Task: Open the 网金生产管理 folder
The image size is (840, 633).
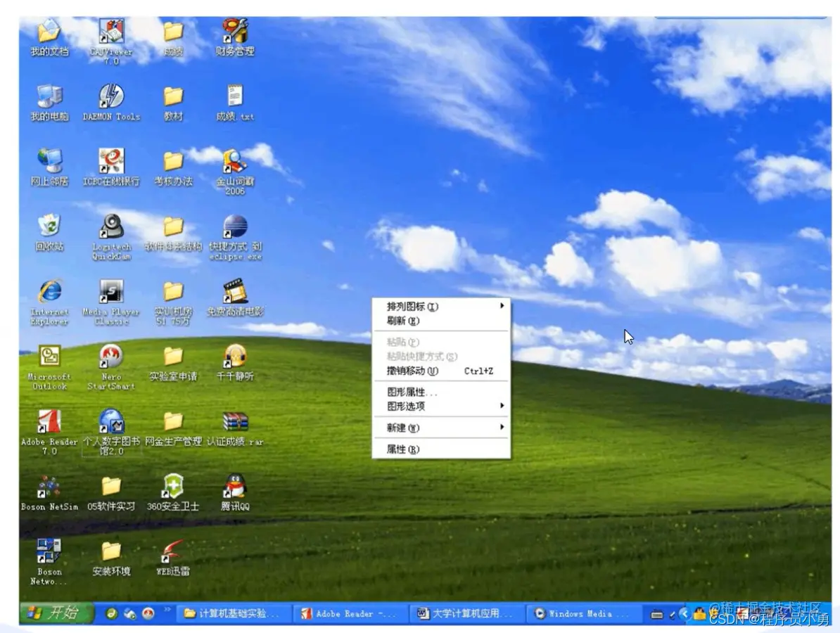Action: 173,428
